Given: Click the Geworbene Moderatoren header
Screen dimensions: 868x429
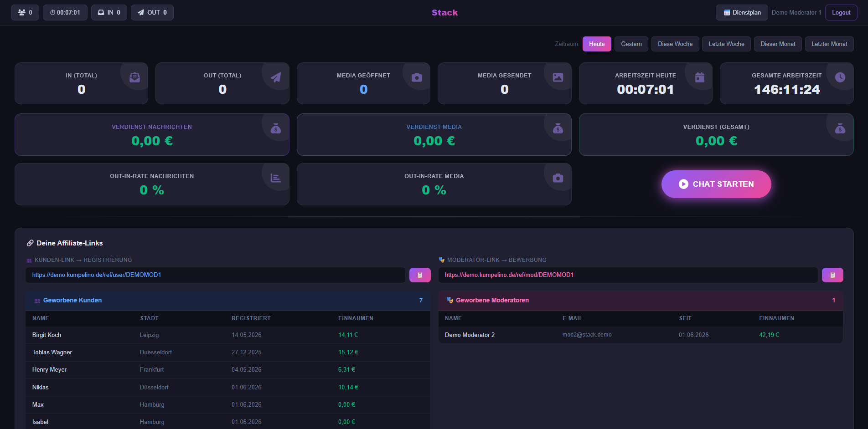Looking at the screenshot, I should coord(641,301).
